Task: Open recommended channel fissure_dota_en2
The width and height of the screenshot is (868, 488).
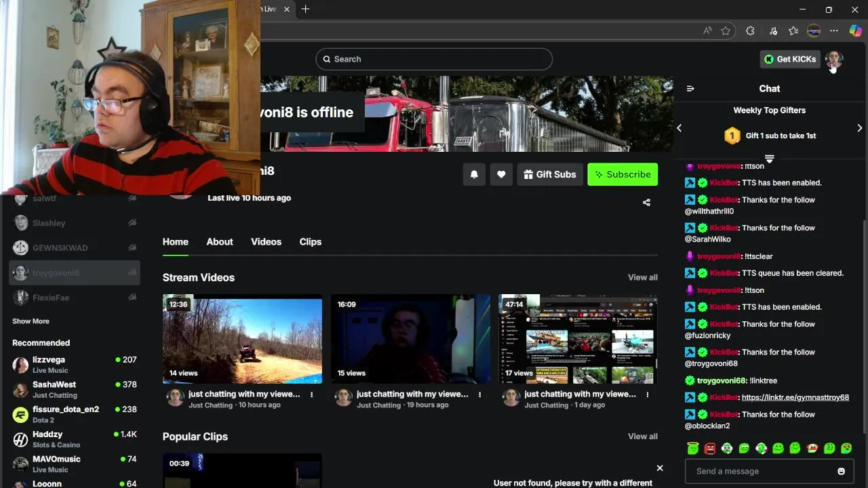Action: (x=75, y=414)
